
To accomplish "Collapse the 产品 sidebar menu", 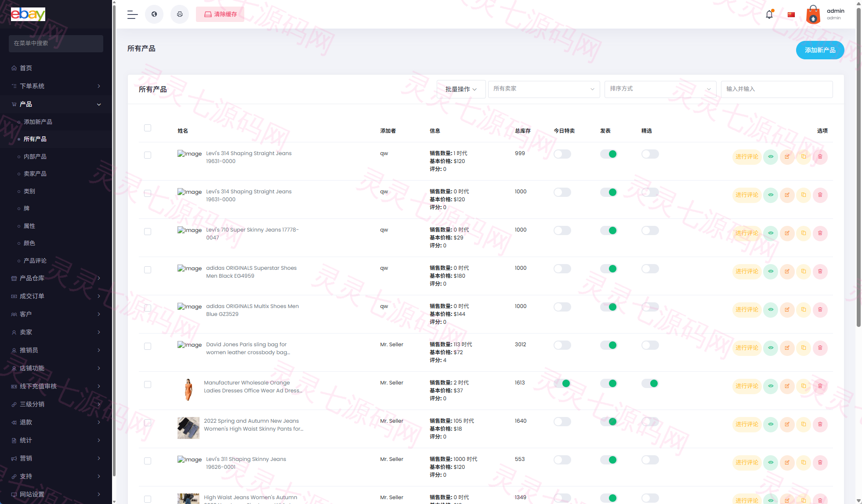I will click(x=56, y=104).
